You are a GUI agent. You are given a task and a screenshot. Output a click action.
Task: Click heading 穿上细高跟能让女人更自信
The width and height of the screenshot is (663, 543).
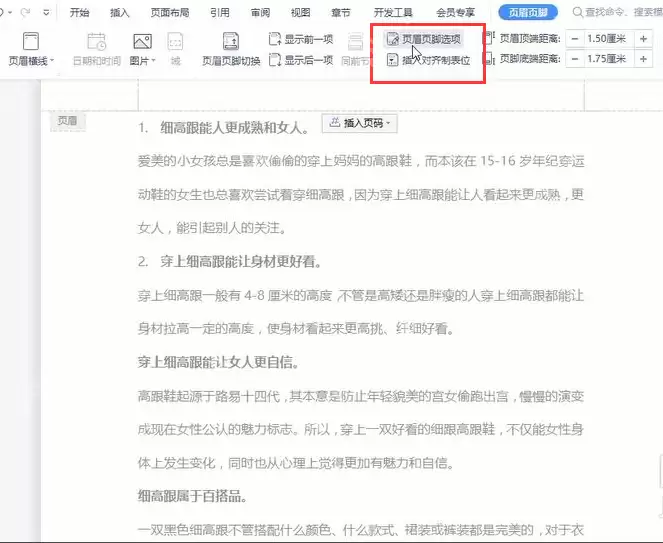tap(218, 362)
